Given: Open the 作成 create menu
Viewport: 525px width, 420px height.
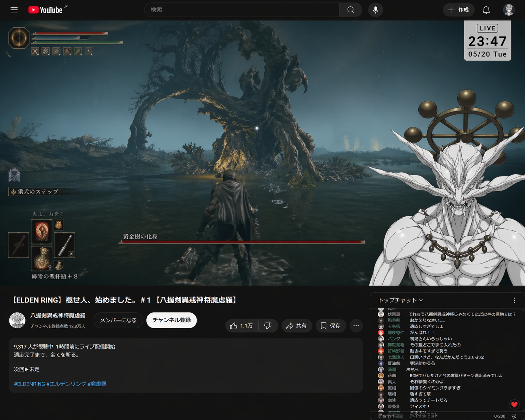Looking at the screenshot, I should (x=458, y=10).
